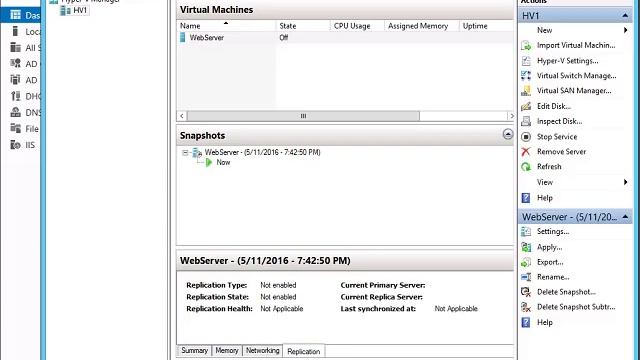The image size is (640, 360).
Task: Open the Dashboard icon in Server Manager sidebar
Action: point(16,15)
